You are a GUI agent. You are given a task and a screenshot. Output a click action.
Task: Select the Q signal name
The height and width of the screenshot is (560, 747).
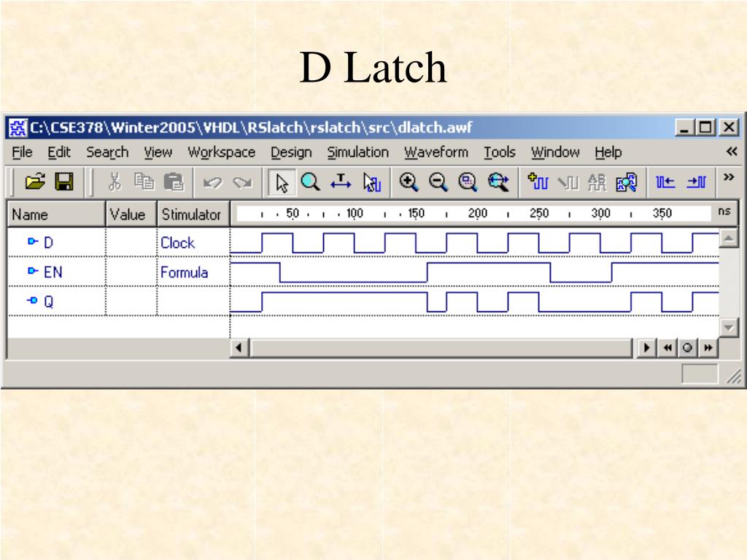click(49, 301)
